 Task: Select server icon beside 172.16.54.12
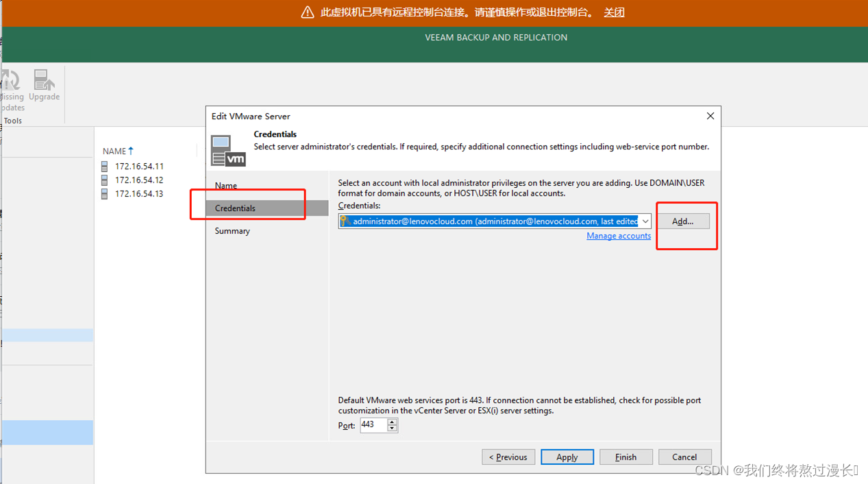[x=104, y=180]
